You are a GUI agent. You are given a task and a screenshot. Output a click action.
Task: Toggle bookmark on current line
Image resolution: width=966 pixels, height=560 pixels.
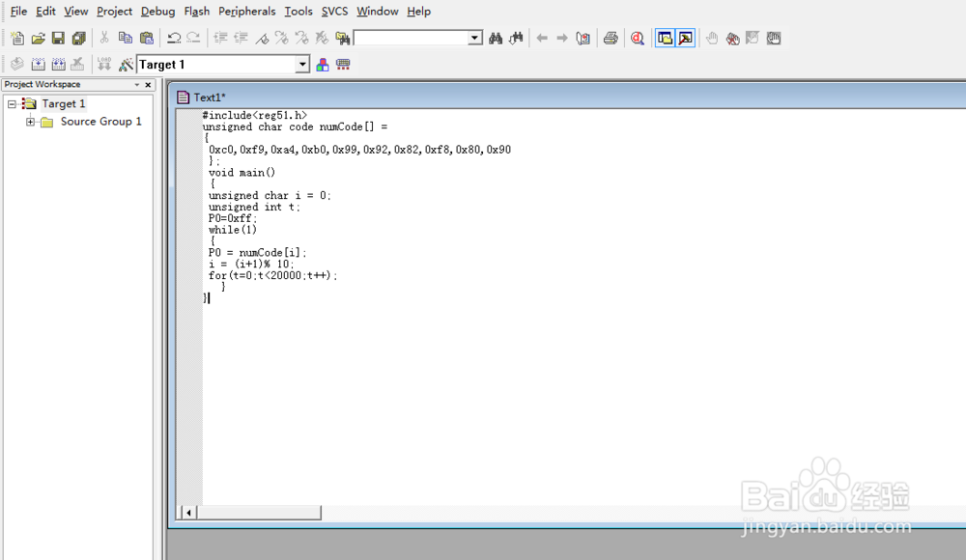[262, 39]
